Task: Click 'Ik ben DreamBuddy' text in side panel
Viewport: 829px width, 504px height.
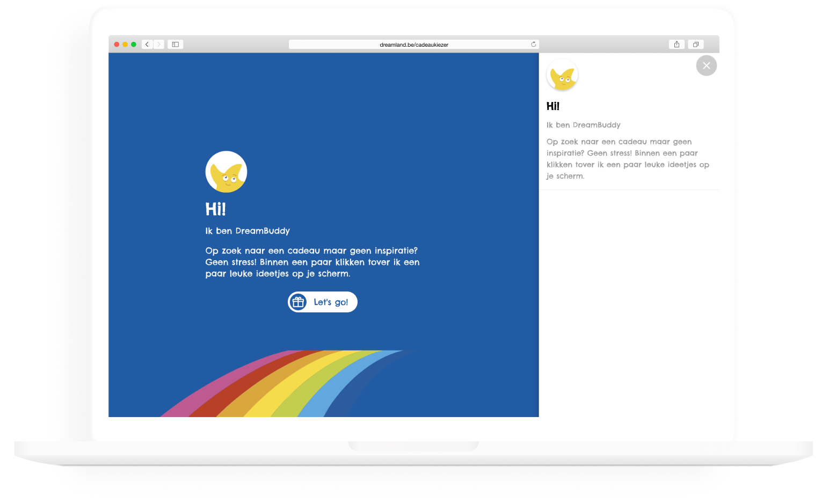Action: [x=584, y=125]
